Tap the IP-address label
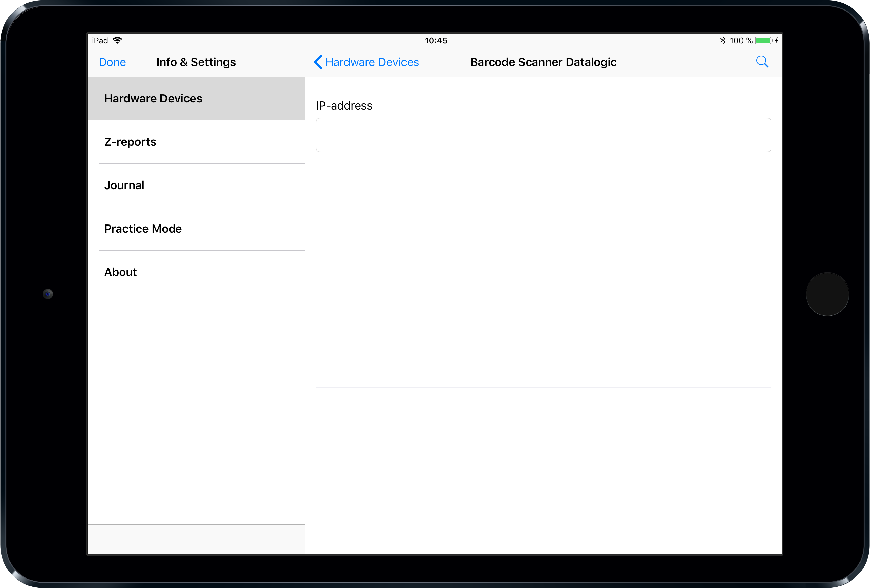 (x=344, y=105)
